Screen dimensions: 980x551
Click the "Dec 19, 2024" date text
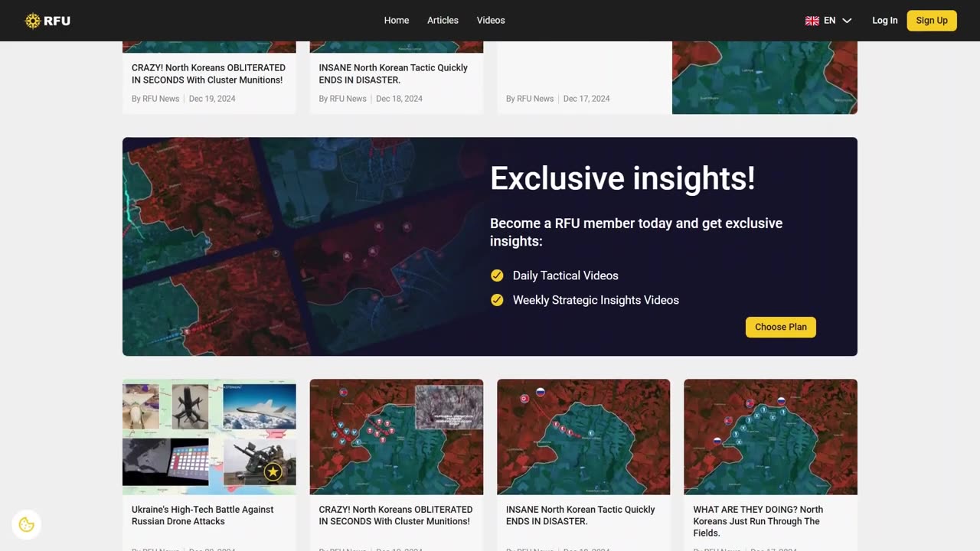[x=212, y=99]
